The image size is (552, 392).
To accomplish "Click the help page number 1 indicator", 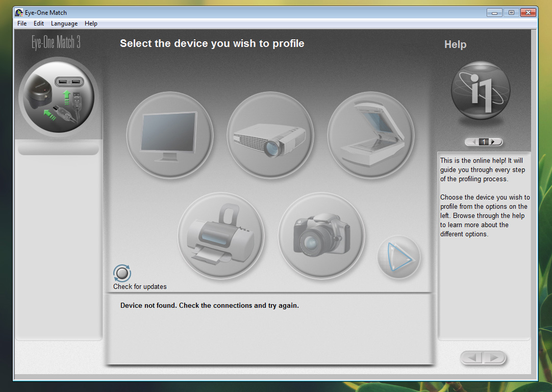I will [x=484, y=142].
